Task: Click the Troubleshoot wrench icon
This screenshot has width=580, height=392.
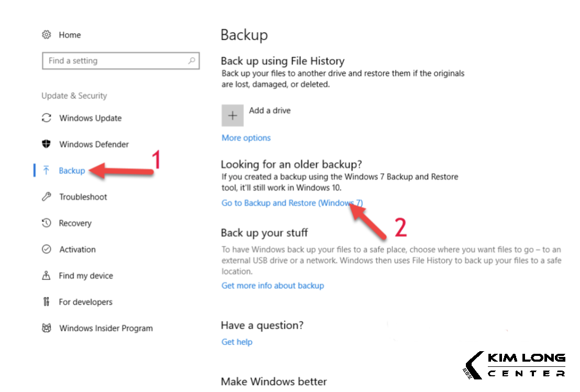Action: [47, 197]
